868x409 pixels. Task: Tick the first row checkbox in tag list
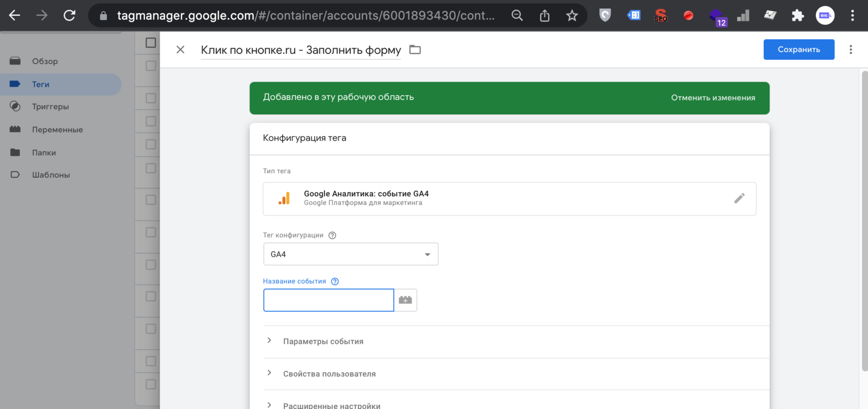click(151, 66)
